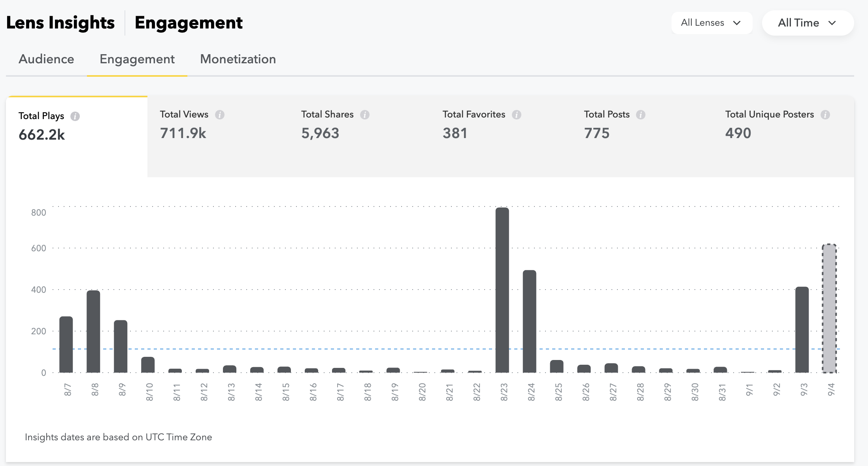Select the Engagement tab
Screen dimensions: 868x466
pos(137,59)
